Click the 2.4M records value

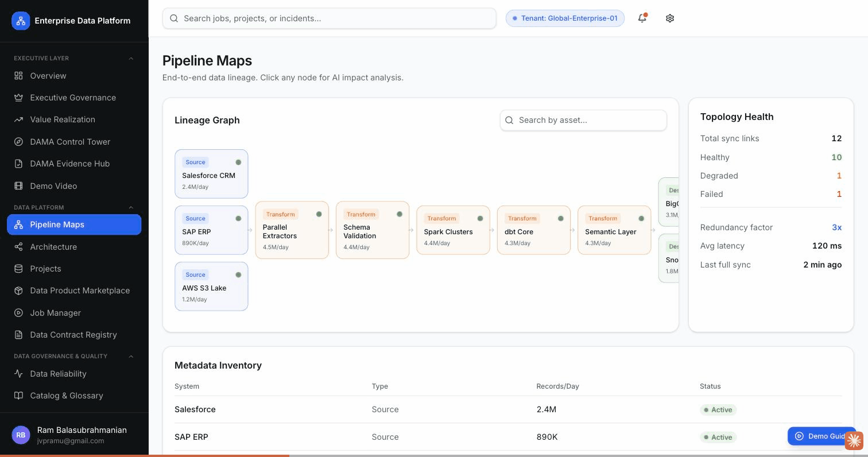point(547,409)
